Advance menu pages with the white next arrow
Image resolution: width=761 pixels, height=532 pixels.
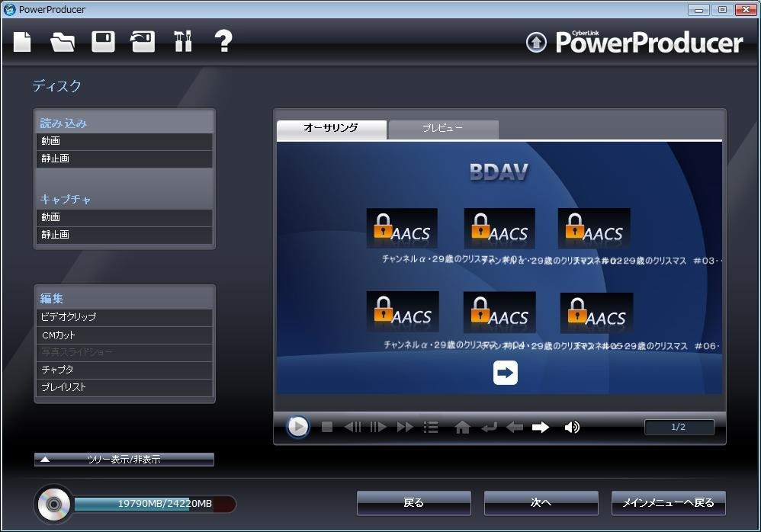(x=504, y=373)
